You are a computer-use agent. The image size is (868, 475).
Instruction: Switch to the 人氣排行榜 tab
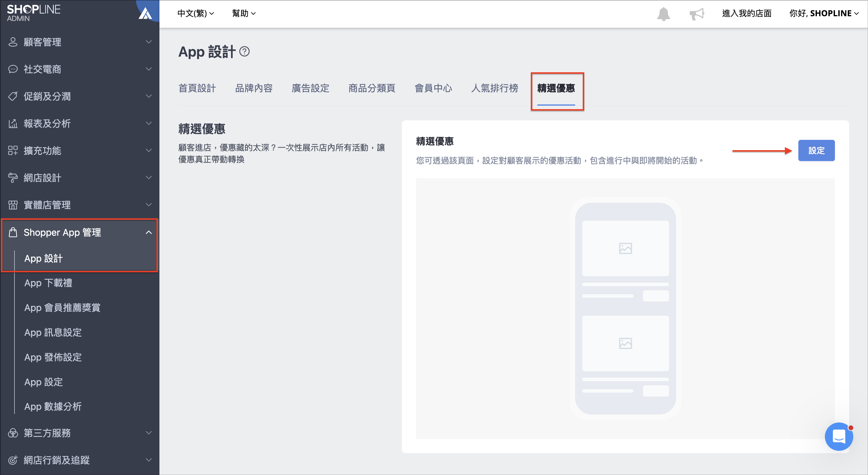(x=494, y=88)
